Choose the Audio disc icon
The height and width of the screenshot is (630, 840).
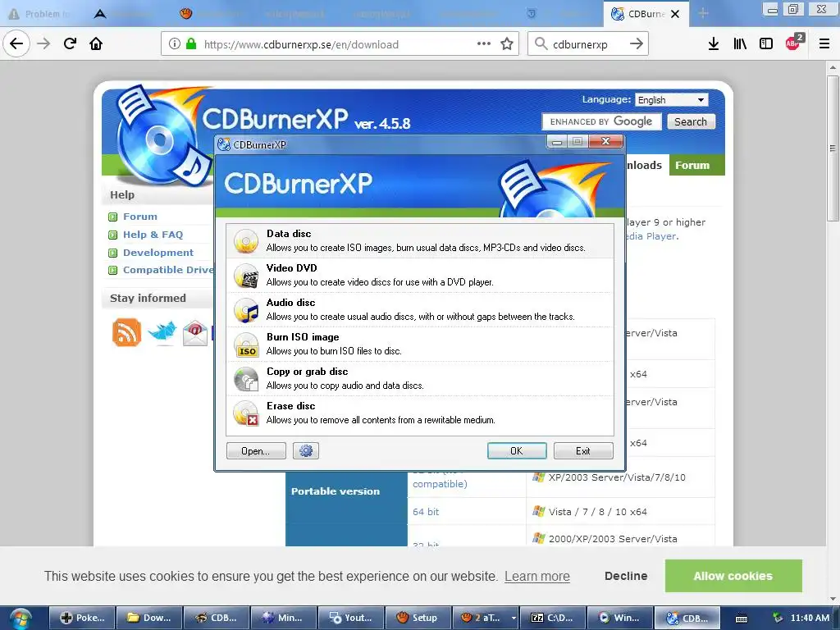click(x=246, y=310)
